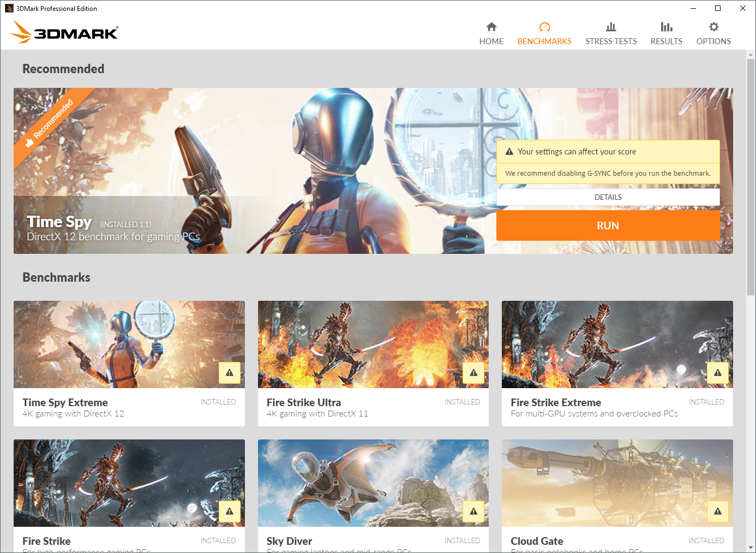Viewport: 756px width, 553px height.
Task: Click the G-SYNC recommendation message
Action: pyautogui.click(x=608, y=173)
